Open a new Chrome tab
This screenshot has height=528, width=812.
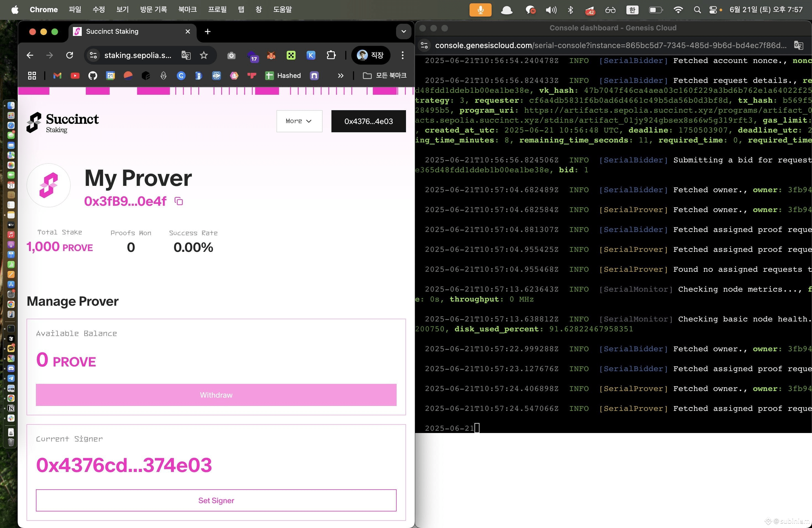coord(207,32)
